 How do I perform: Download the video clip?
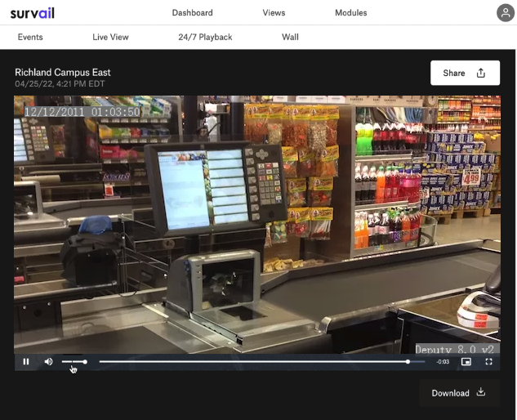[459, 393]
